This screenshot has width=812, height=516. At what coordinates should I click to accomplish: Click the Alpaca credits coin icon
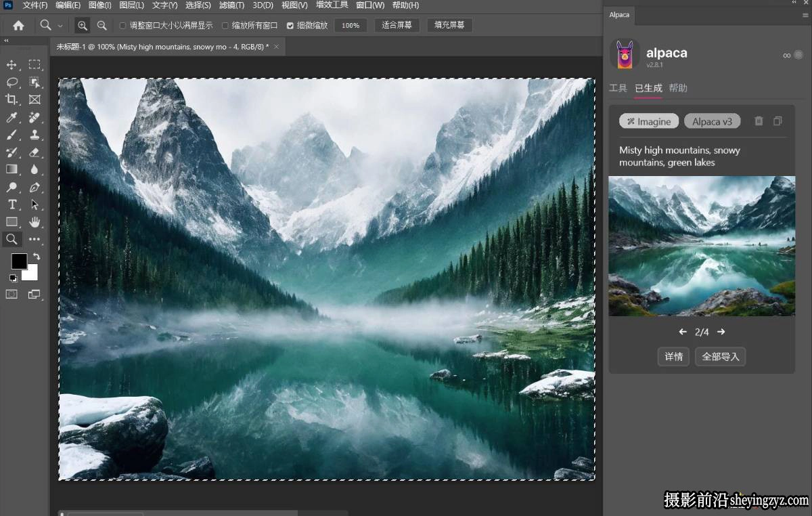798,56
